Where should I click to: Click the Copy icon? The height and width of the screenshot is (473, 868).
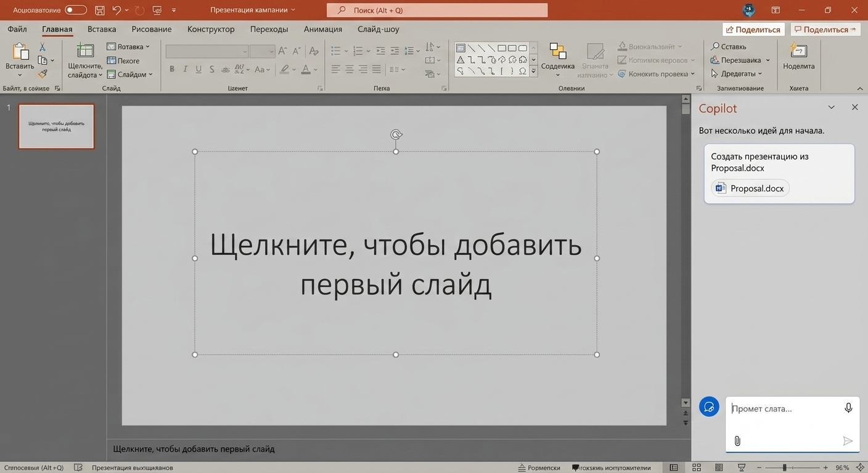[43, 60]
